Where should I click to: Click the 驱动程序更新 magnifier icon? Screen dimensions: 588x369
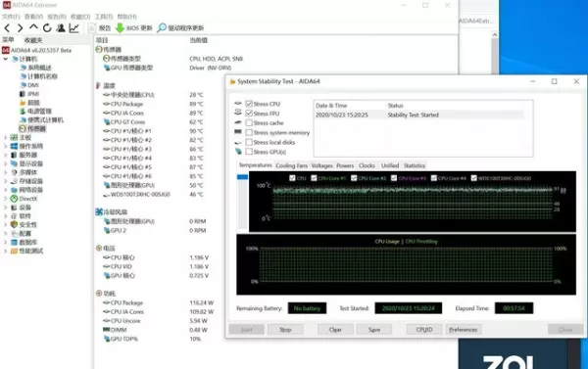click(x=162, y=28)
